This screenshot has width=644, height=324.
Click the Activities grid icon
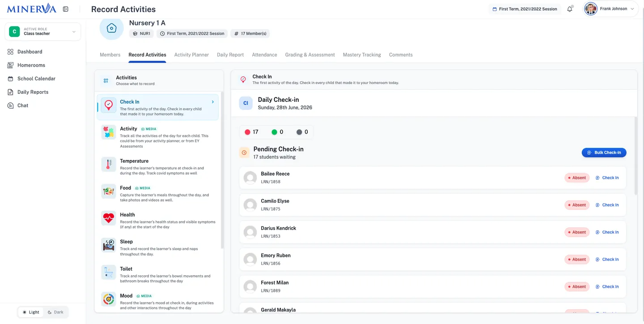point(106,81)
